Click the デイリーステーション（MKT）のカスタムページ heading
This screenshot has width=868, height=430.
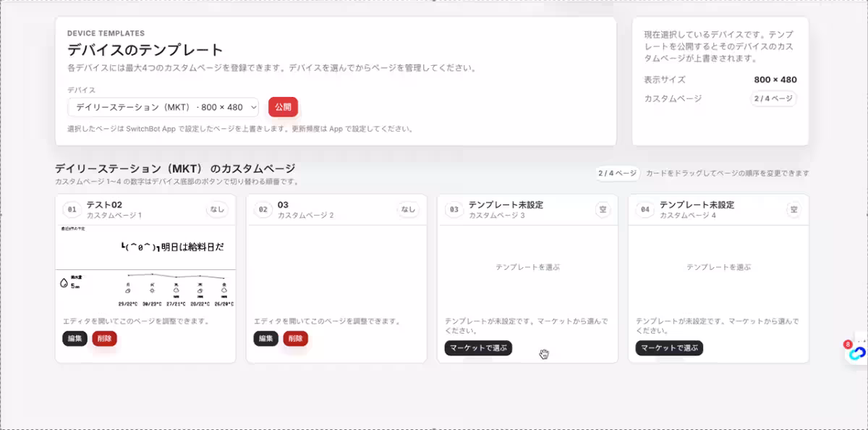pos(175,169)
